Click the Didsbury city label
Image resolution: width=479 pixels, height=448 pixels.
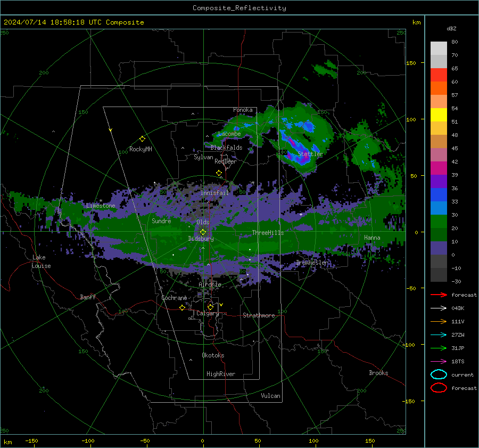pos(201,239)
